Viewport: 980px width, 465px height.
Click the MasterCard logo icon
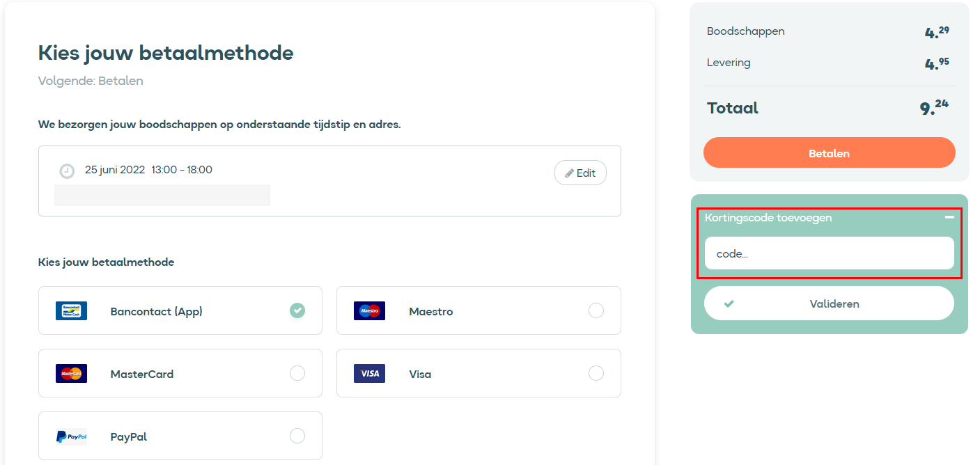[71, 373]
